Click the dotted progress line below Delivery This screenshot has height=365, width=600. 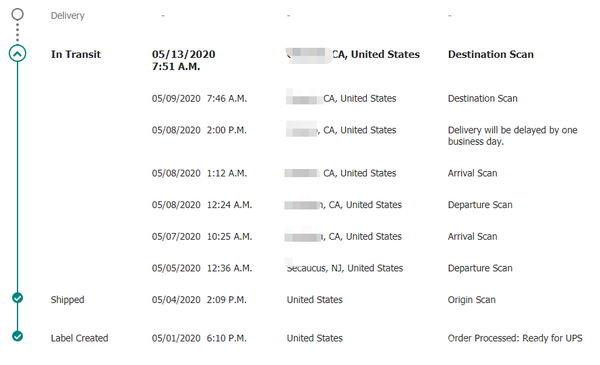click(18, 33)
